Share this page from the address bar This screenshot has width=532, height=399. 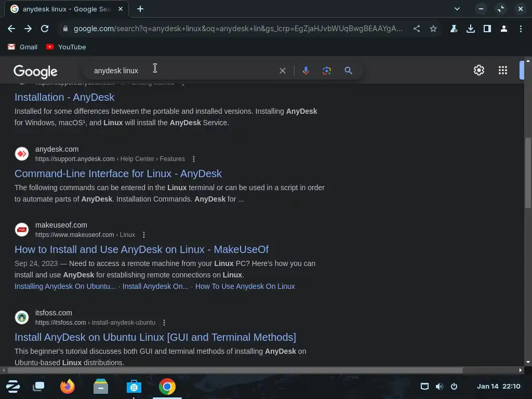(x=417, y=29)
